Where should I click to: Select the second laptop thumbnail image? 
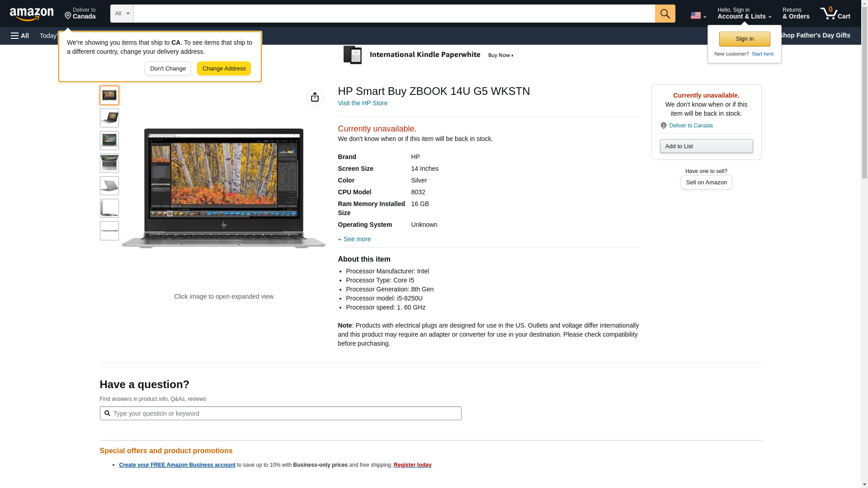tap(109, 118)
